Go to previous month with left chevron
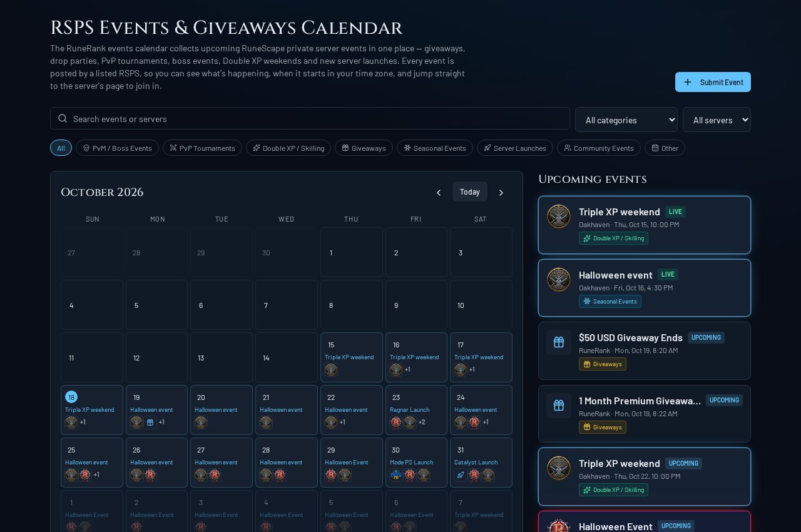Image resolution: width=801 pixels, height=532 pixels. coord(439,193)
